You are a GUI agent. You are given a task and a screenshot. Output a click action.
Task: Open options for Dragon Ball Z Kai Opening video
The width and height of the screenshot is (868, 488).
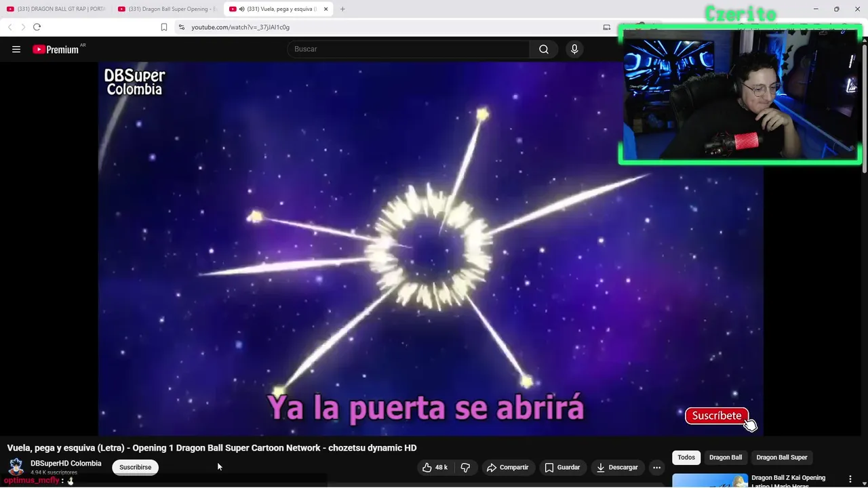pyautogui.click(x=850, y=479)
